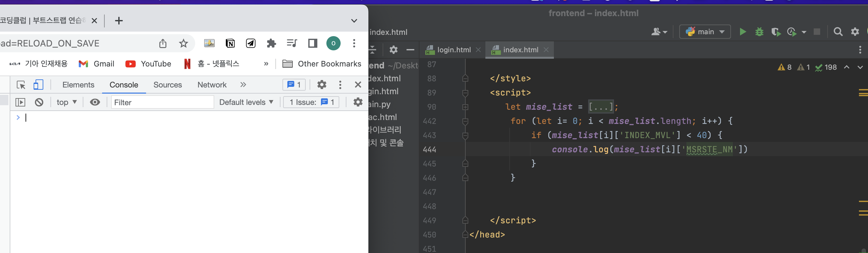868x253 pixels.
Task: Clear the console with the clear icon
Action: click(39, 102)
